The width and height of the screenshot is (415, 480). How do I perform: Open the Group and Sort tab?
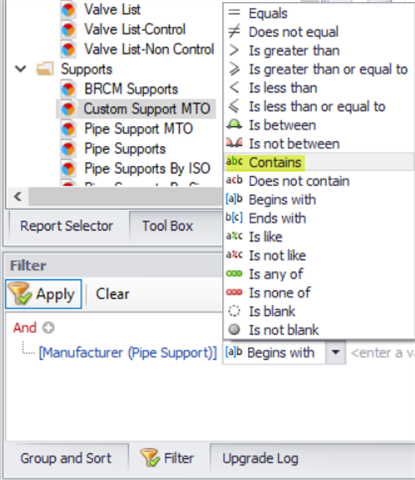click(66, 458)
